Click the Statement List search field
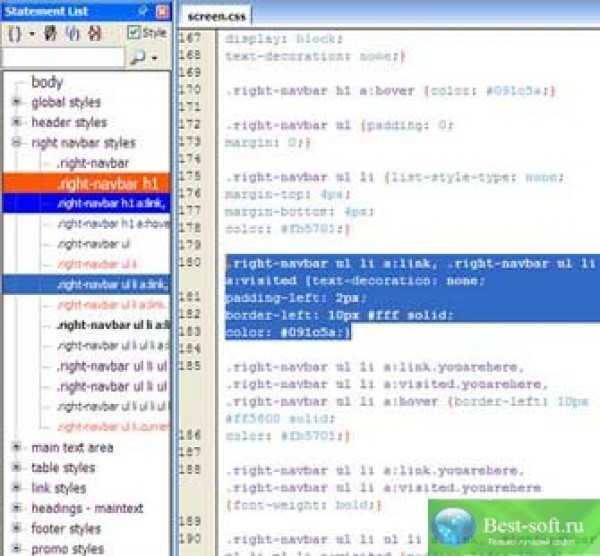Image resolution: width=600 pixels, height=556 pixels. click(x=63, y=57)
